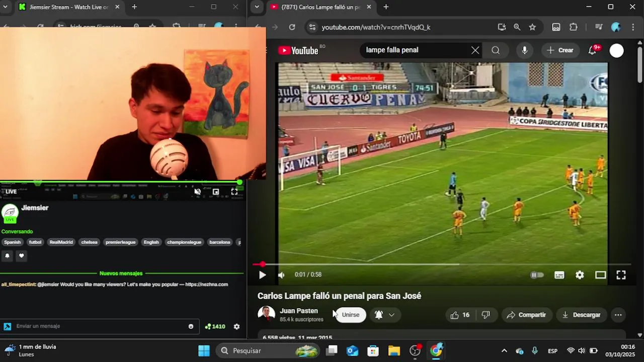Open the YouTube Crear menu
This screenshot has width=644, height=362.
tap(560, 50)
